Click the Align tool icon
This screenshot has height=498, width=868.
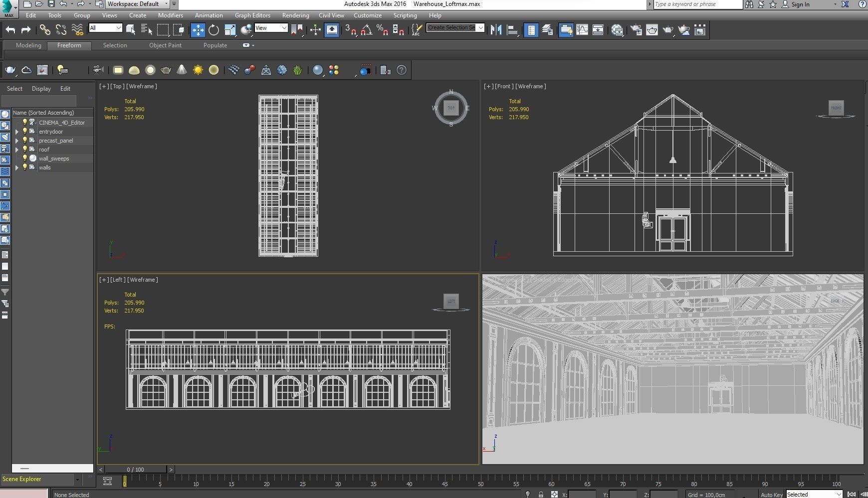click(512, 30)
